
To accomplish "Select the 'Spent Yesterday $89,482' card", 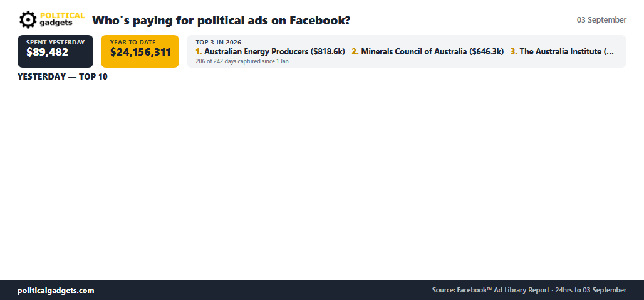I will 56,51.
